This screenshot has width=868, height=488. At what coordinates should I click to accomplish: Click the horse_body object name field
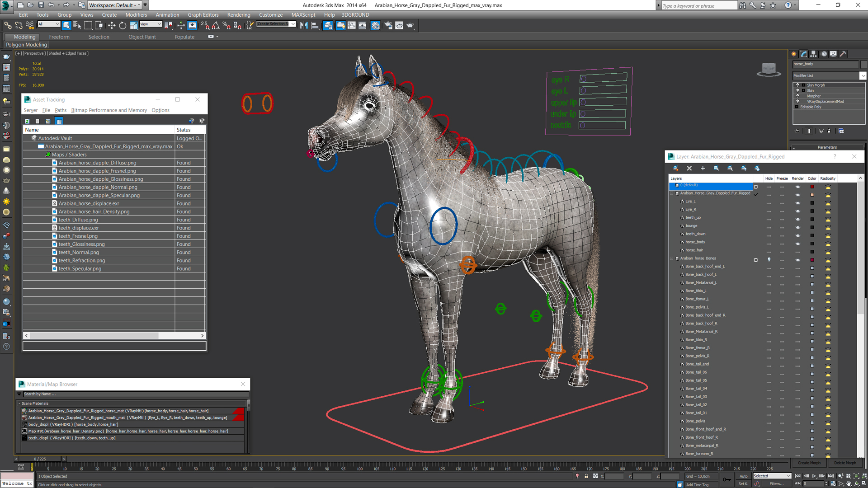click(x=825, y=64)
